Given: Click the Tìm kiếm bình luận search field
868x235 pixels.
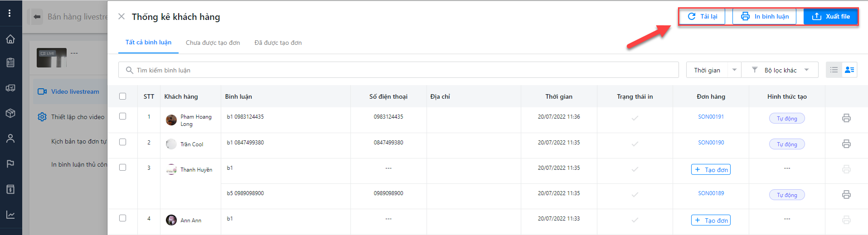Looking at the screenshot, I should [398, 70].
